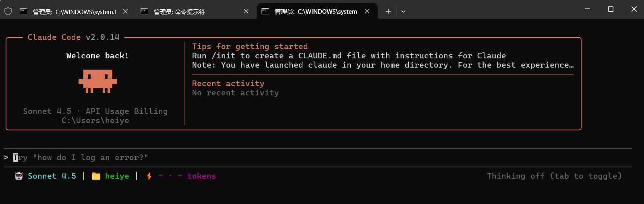The height and width of the screenshot is (204, 644).
Task: Click the cmd icon on the active tab
Action: [265, 11]
